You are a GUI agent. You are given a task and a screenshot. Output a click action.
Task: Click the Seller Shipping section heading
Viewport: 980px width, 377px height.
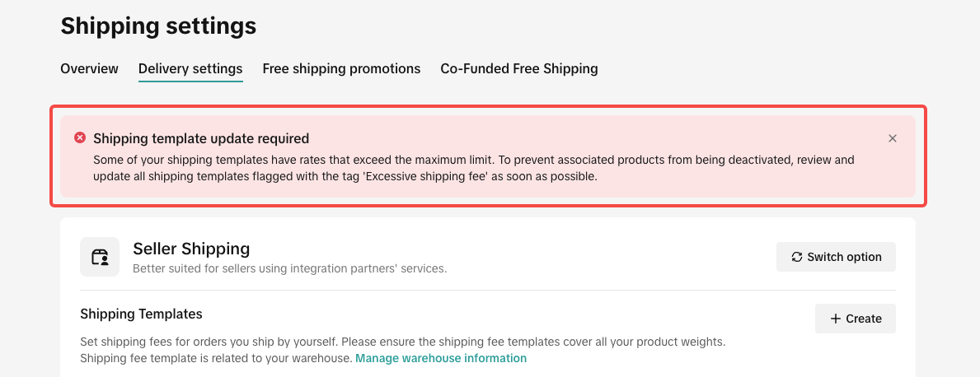pyautogui.click(x=191, y=248)
